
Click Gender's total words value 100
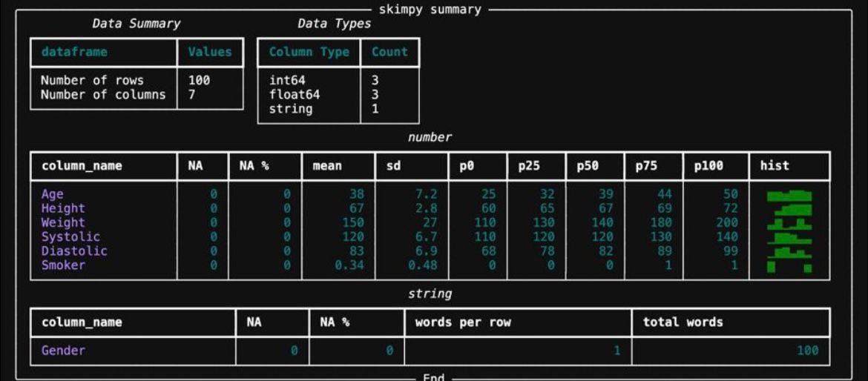pos(808,350)
